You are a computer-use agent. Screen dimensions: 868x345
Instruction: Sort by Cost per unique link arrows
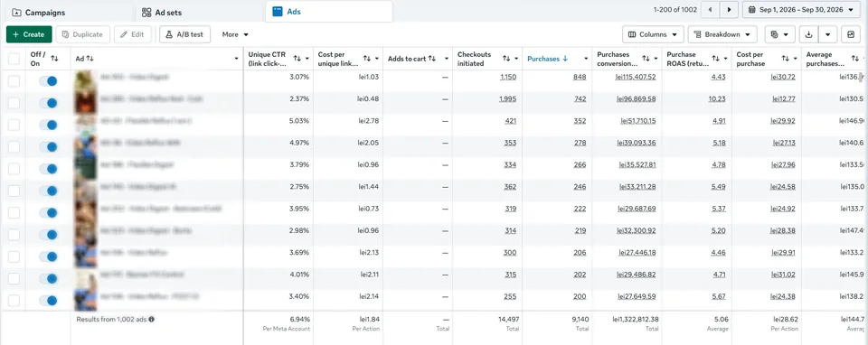(367, 59)
